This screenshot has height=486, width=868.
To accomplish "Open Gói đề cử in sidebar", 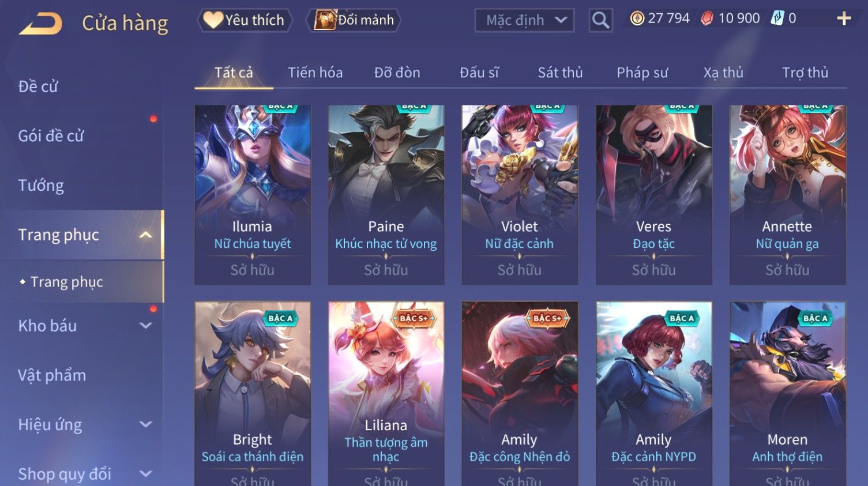I will 51,136.
